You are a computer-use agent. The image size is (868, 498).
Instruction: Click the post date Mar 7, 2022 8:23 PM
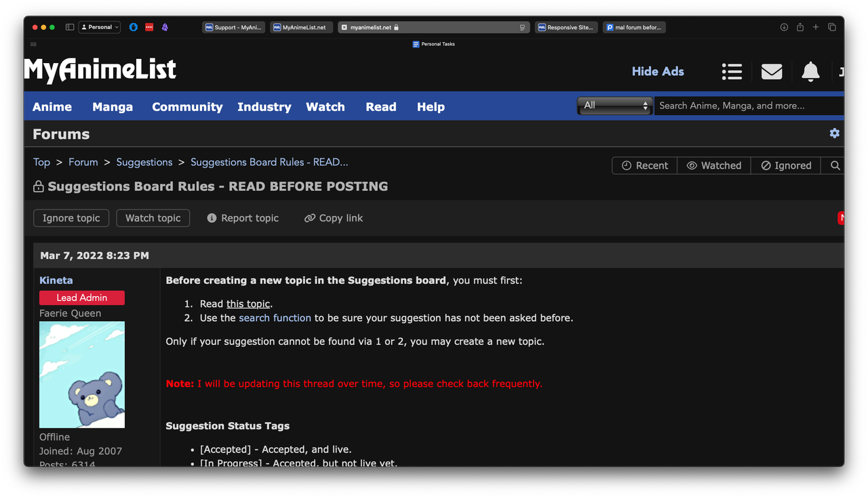94,255
